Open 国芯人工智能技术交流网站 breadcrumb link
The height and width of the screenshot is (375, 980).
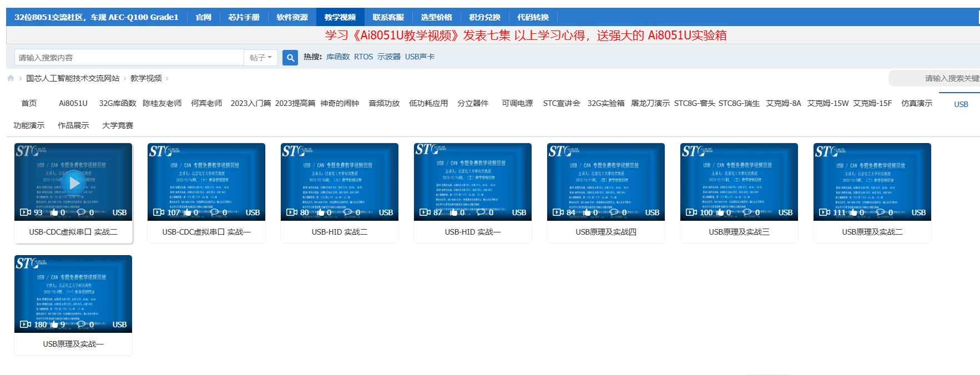tap(73, 78)
